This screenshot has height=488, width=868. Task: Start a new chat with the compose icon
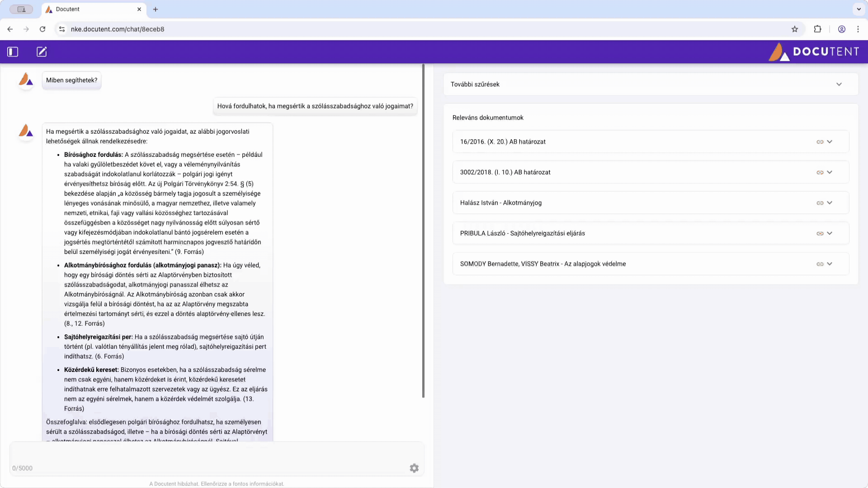42,52
